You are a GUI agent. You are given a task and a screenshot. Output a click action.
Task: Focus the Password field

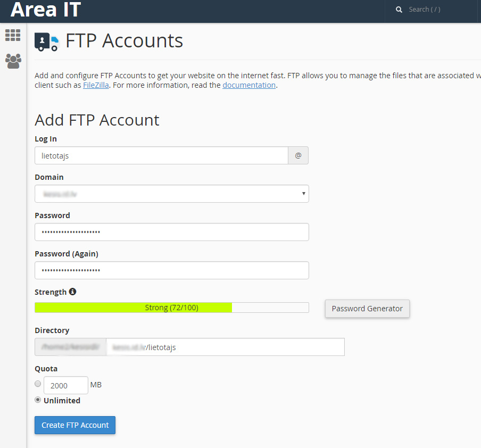pos(171,232)
